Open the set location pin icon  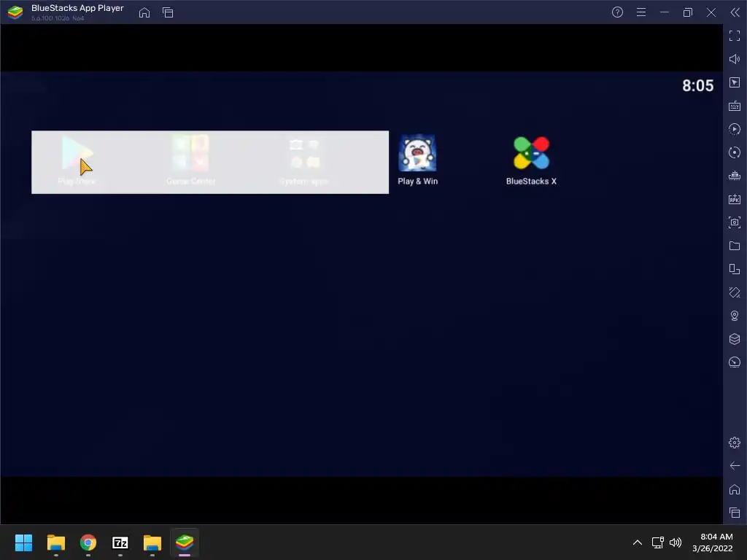tap(735, 316)
